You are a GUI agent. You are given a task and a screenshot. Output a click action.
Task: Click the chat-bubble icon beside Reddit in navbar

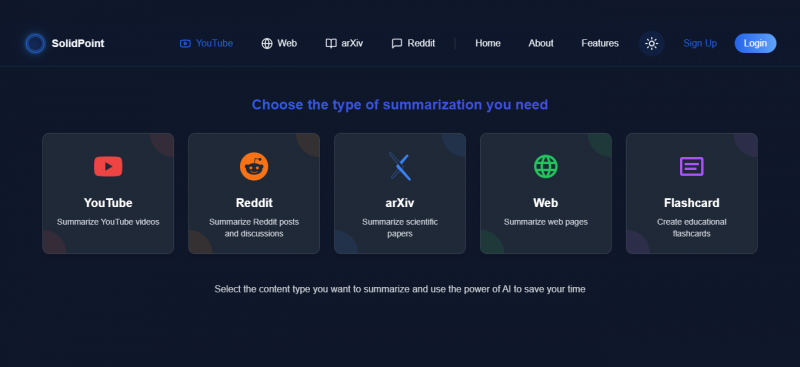point(397,43)
